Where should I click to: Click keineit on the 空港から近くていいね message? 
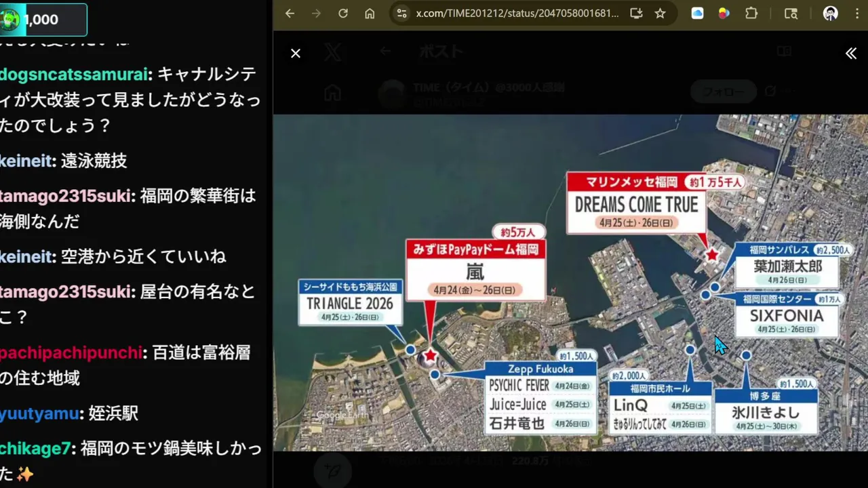26,256
